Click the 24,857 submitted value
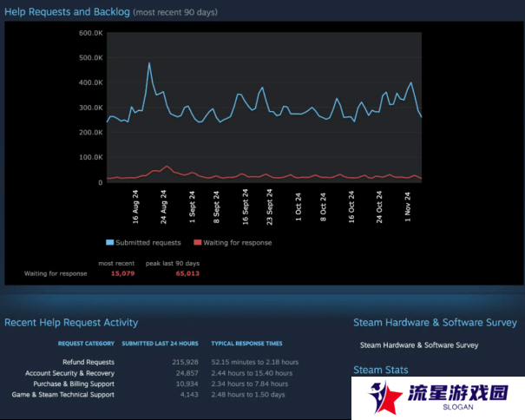This screenshot has height=420, width=525. (x=187, y=373)
